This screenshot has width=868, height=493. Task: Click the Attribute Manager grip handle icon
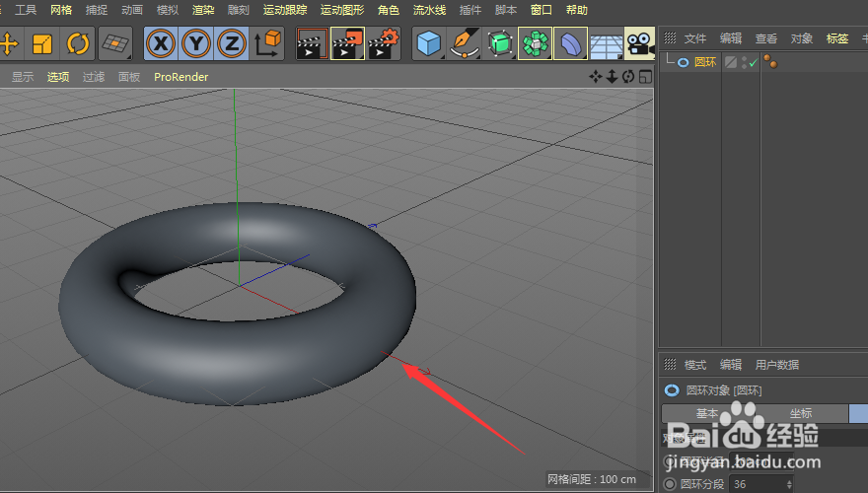coord(670,364)
